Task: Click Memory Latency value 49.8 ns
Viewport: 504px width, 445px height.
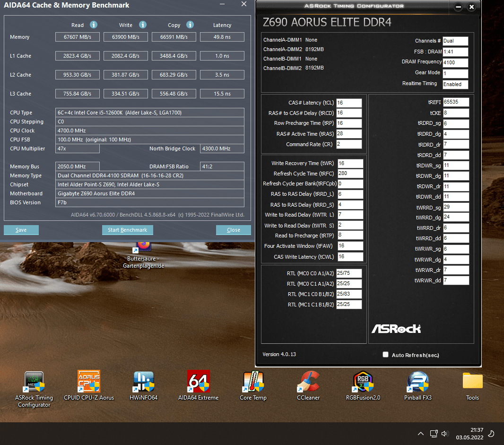Action: tap(222, 37)
